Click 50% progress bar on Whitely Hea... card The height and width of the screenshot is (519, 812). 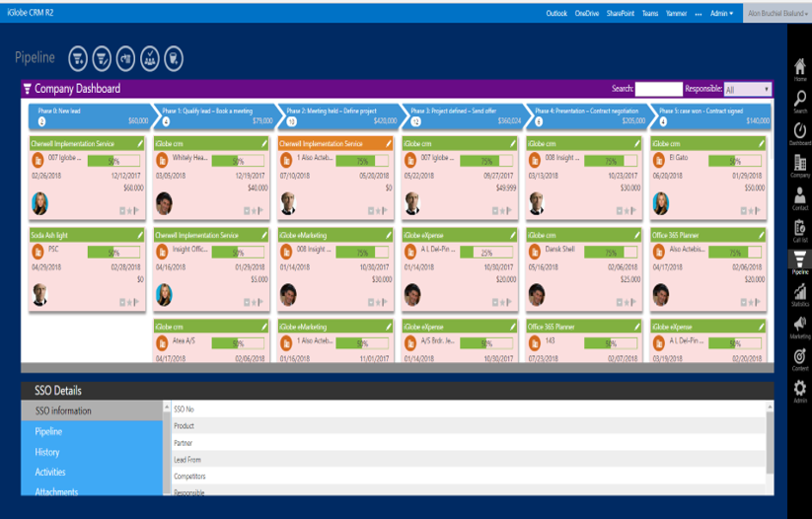click(x=238, y=161)
